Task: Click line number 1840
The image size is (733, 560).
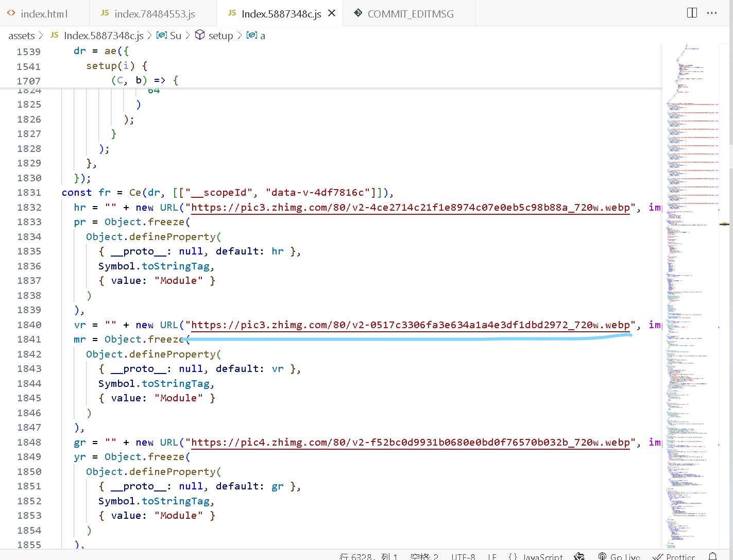Action: (29, 325)
